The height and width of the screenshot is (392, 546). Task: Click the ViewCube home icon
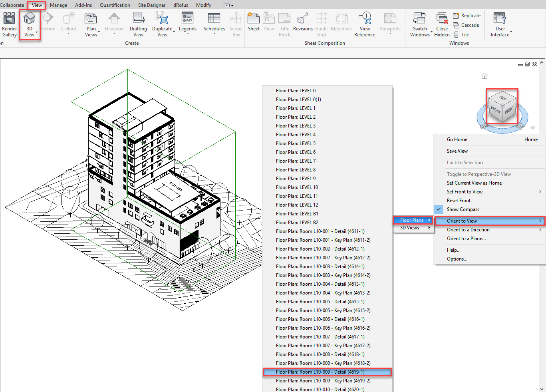point(484,76)
